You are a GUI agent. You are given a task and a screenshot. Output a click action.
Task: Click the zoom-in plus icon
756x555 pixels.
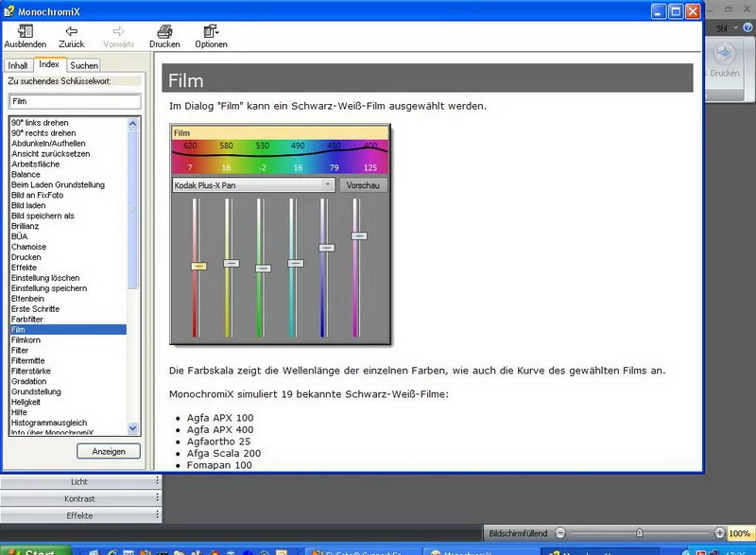[720, 533]
